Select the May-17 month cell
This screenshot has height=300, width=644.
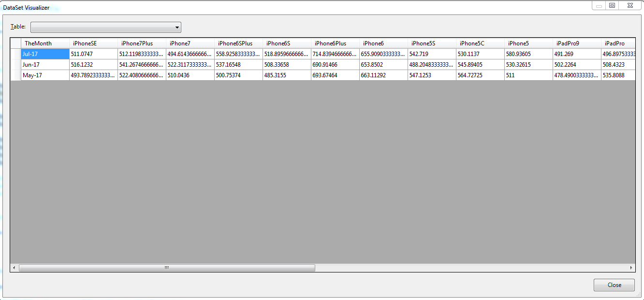click(45, 75)
